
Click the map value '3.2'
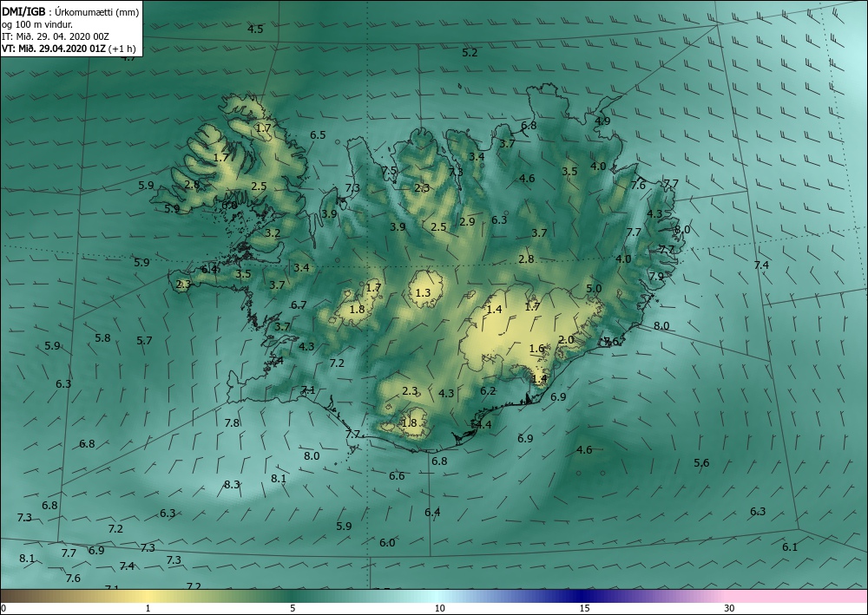(x=273, y=233)
